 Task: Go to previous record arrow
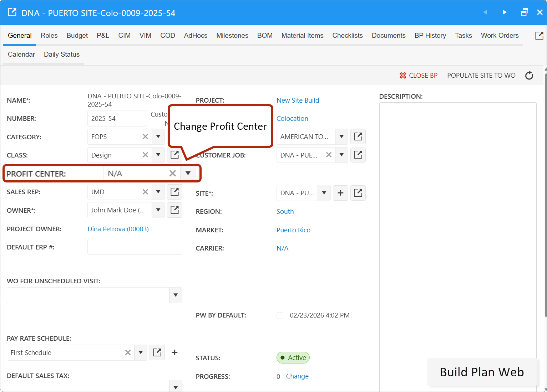[485, 12]
